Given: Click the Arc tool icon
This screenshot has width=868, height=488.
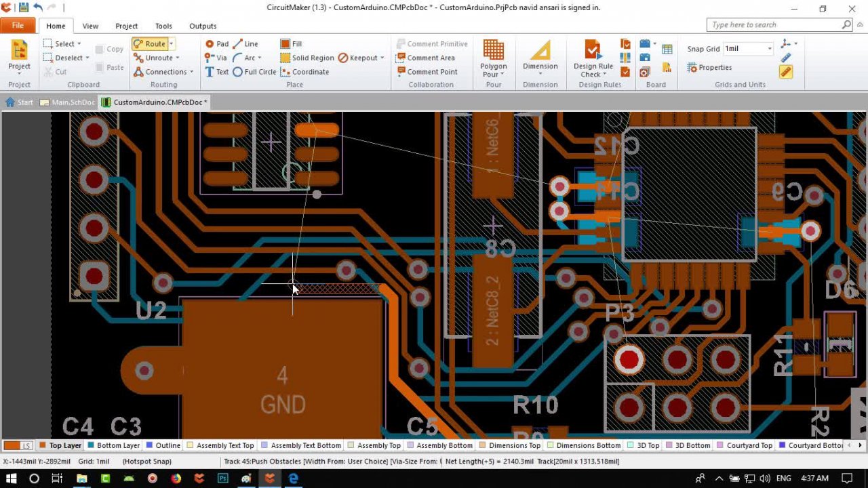Looking at the screenshot, I should pos(237,58).
